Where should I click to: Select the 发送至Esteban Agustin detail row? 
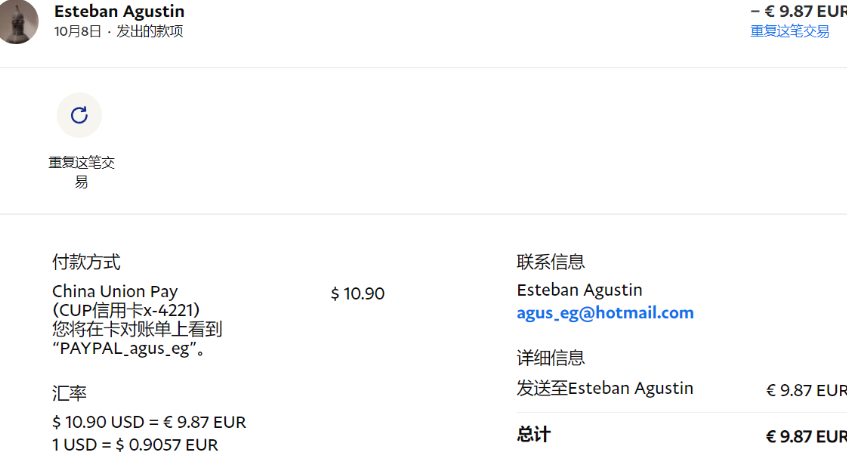click(x=682, y=389)
